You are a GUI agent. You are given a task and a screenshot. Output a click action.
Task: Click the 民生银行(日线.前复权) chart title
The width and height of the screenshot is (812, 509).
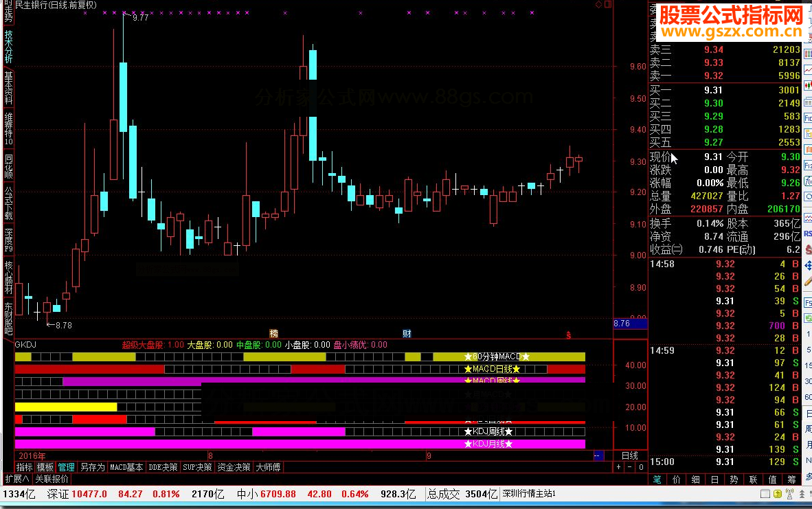(x=56, y=5)
